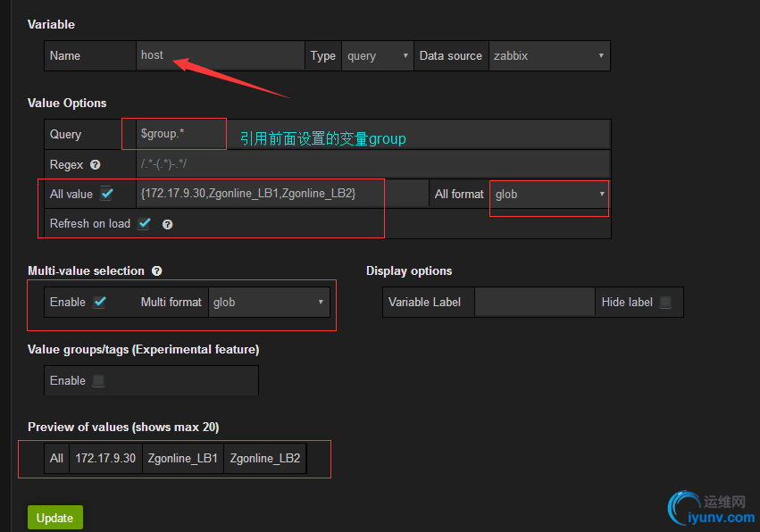The height and width of the screenshot is (532, 760).
Task: Select the 172.17.9.30 preview value
Action: click(x=105, y=458)
